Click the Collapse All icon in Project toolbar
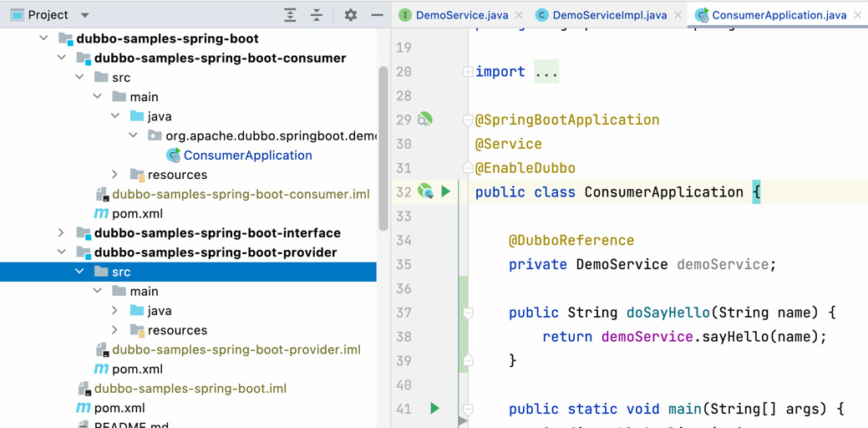868x428 pixels. coord(317,15)
